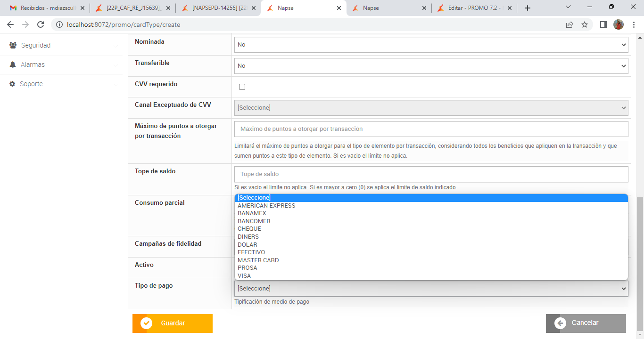Image resolution: width=644 pixels, height=339 pixels.
Task: Click the Tope de saldo input field
Action: point(431,174)
